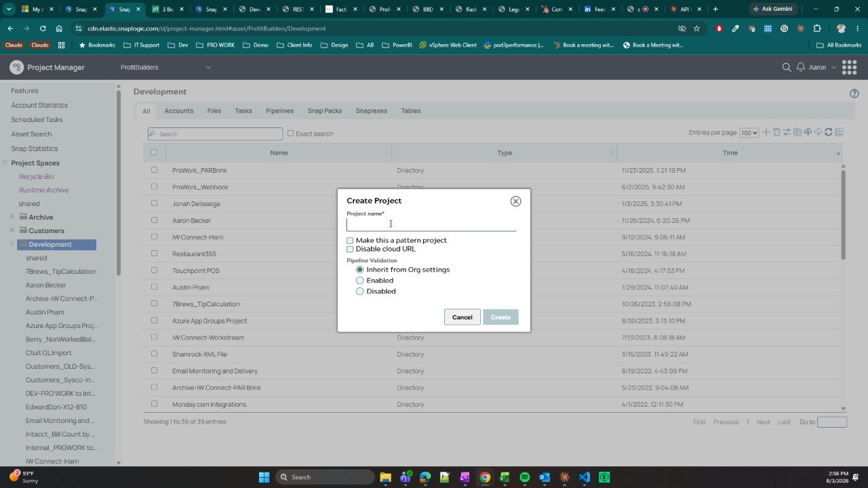Open the magnifier search icon in the header
Image resolution: width=868 pixels, height=488 pixels.
(787, 67)
